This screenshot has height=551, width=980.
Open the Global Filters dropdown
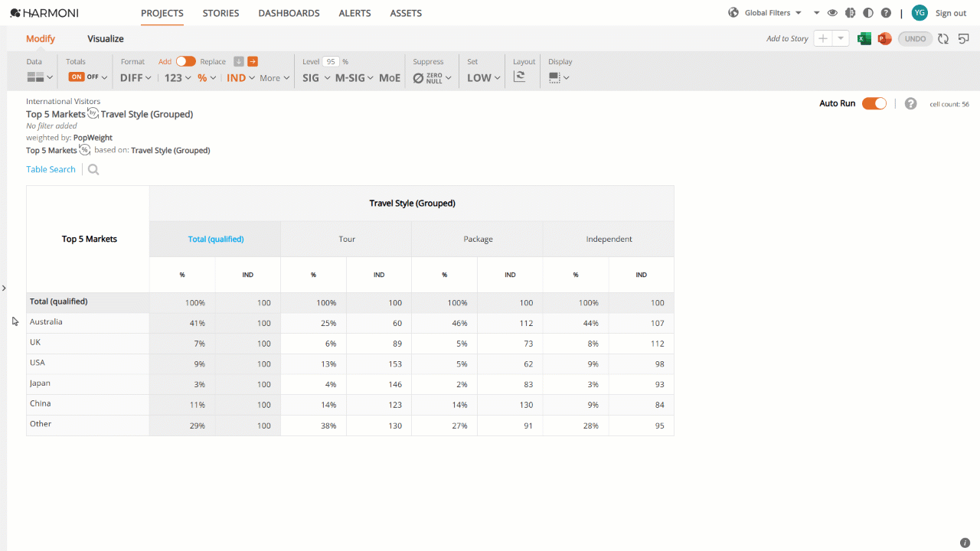(773, 13)
